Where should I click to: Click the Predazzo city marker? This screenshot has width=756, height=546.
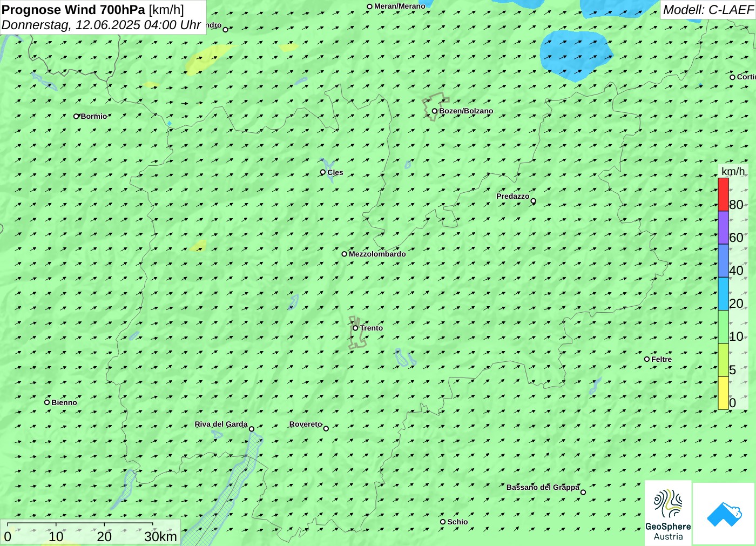[x=534, y=201]
